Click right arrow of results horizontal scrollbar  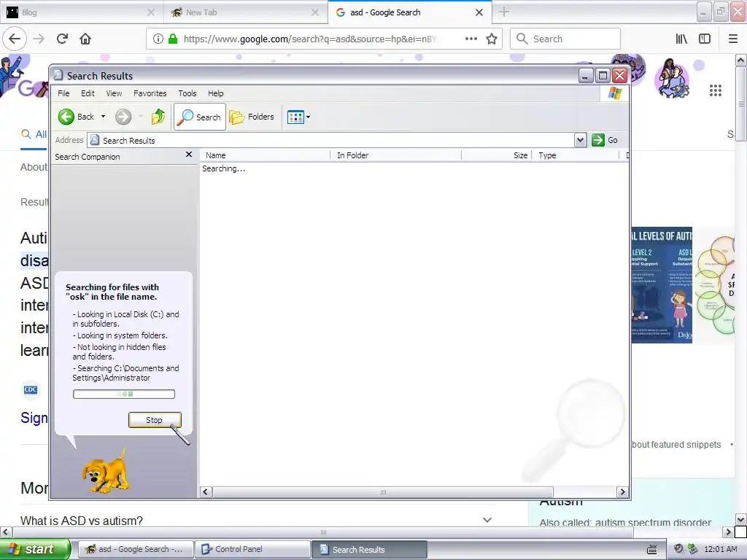pos(622,492)
